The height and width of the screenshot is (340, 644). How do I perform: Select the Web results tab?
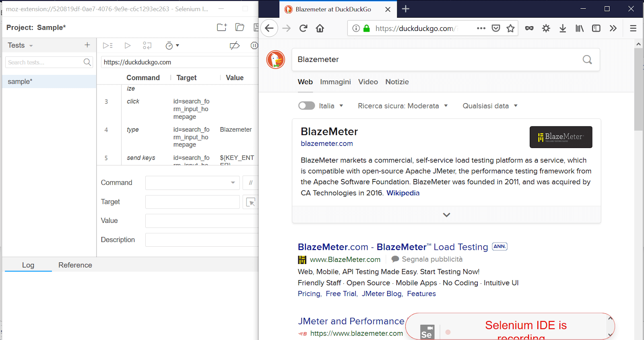coord(305,82)
